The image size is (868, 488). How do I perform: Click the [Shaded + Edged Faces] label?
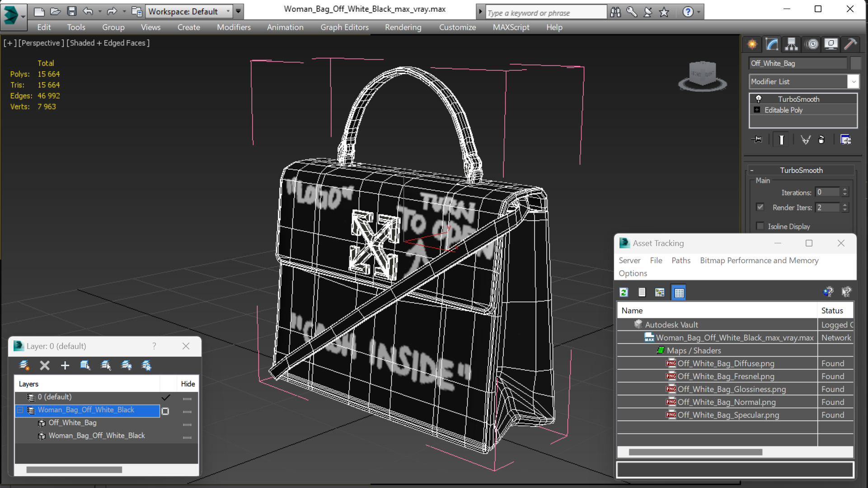pos(108,43)
